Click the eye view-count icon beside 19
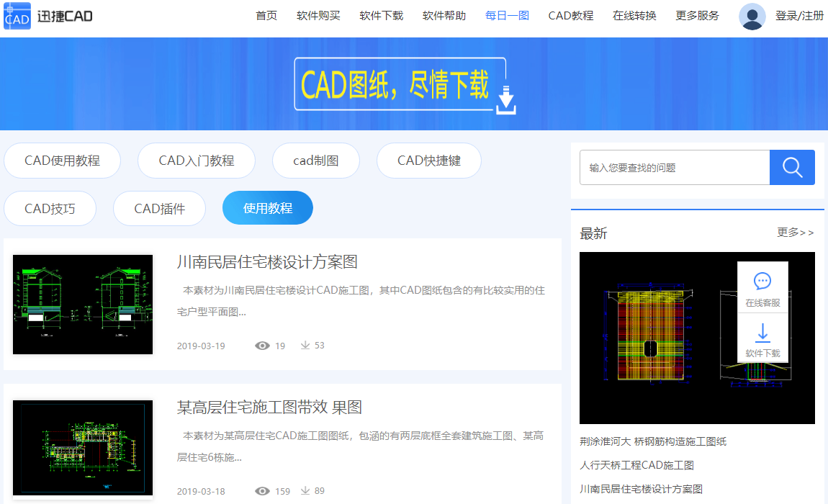 pos(261,346)
